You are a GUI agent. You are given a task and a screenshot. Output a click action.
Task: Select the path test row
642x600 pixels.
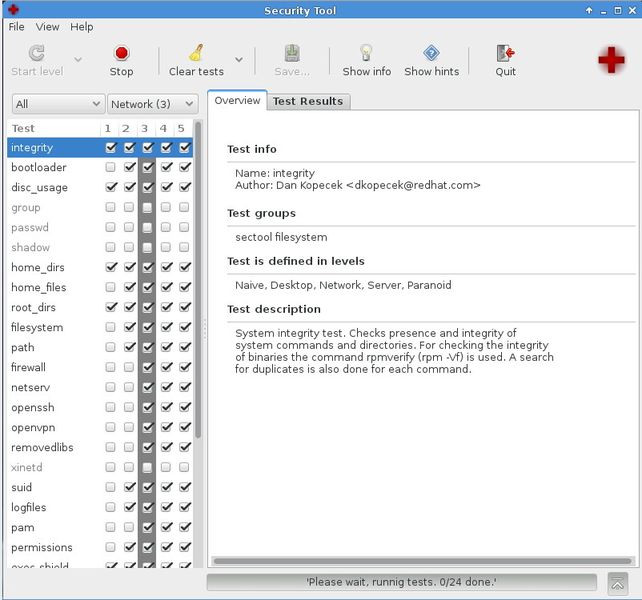pos(100,347)
